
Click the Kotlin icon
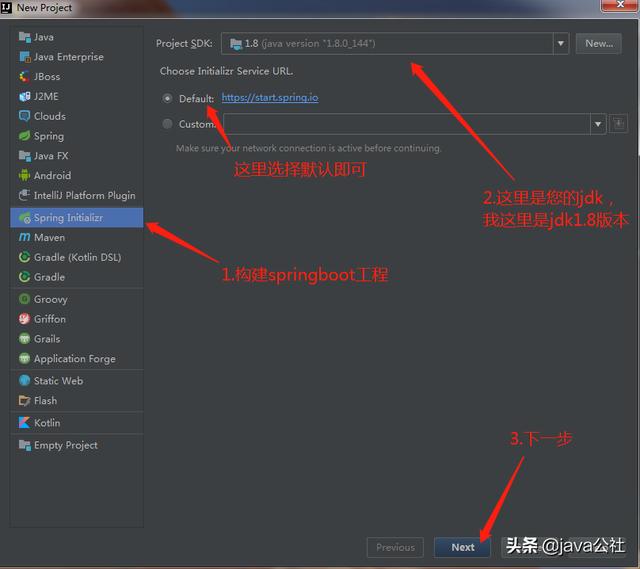[24, 422]
